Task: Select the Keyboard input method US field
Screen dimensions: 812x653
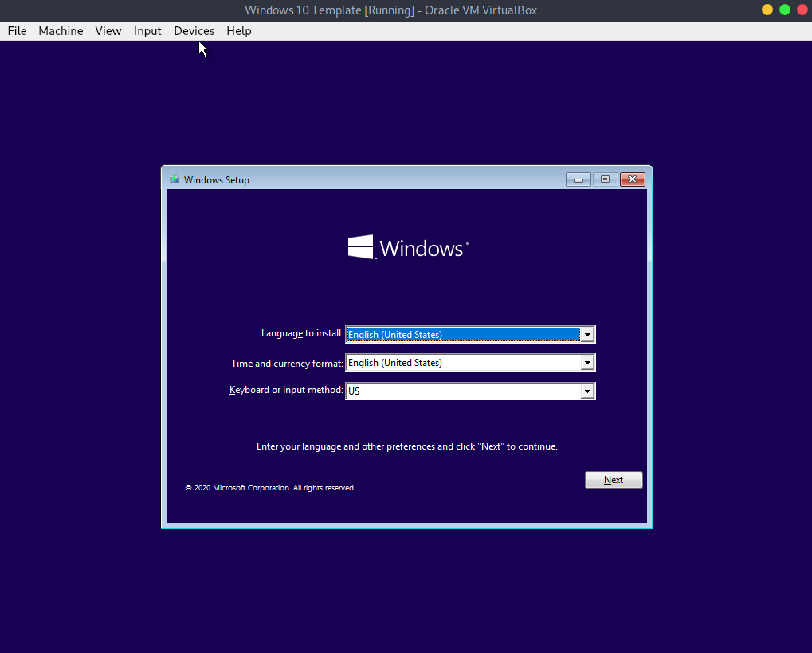Action: tap(470, 391)
